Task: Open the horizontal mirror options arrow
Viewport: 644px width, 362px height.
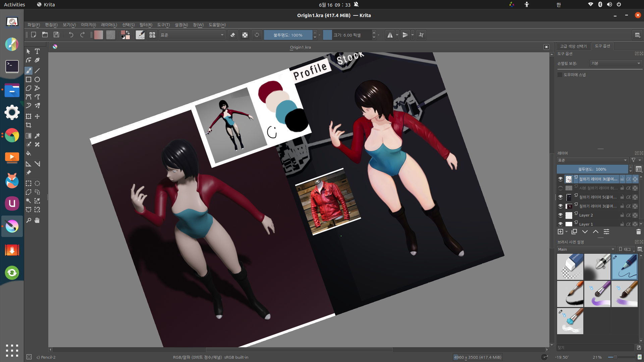Action: [x=397, y=35]
